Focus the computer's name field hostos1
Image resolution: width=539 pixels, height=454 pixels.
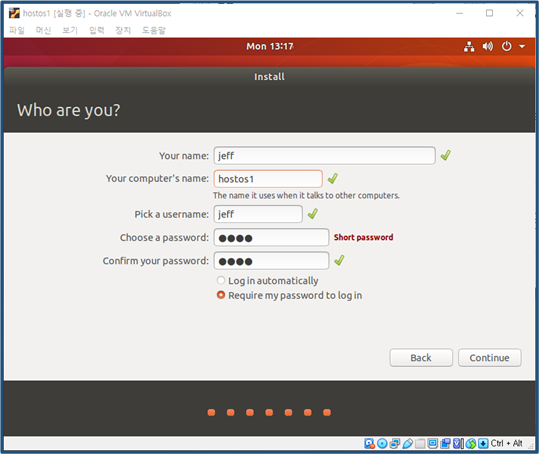point(268,179)
